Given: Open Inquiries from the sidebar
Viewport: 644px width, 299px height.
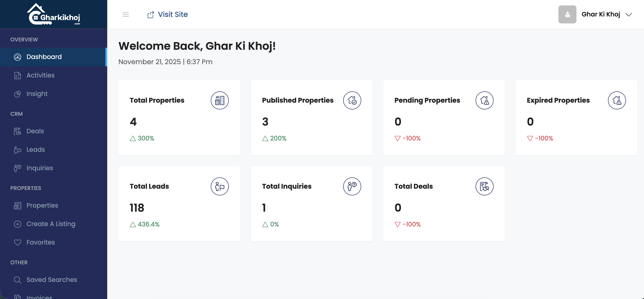Looking at the screenshot, I should click(40, 168).
